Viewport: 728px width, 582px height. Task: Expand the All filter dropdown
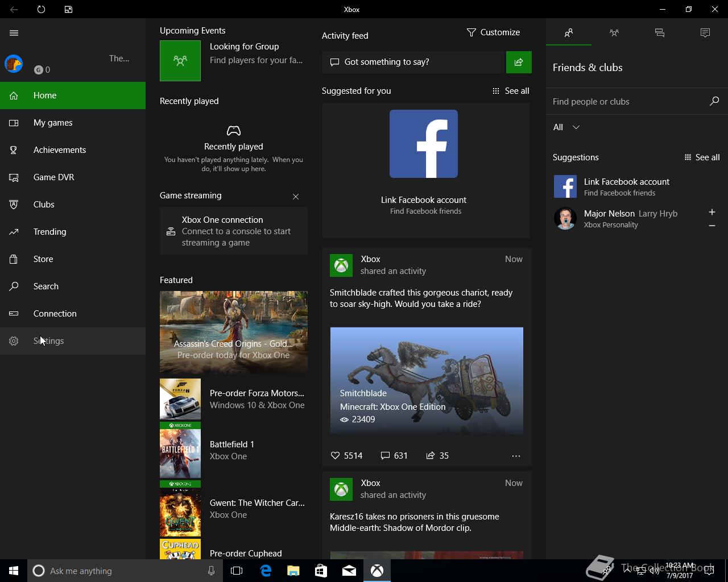pos(566,127)
